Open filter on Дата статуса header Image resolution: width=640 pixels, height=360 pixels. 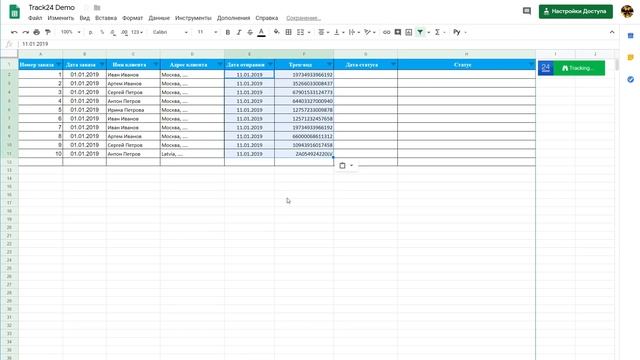(x=393, y=64)
